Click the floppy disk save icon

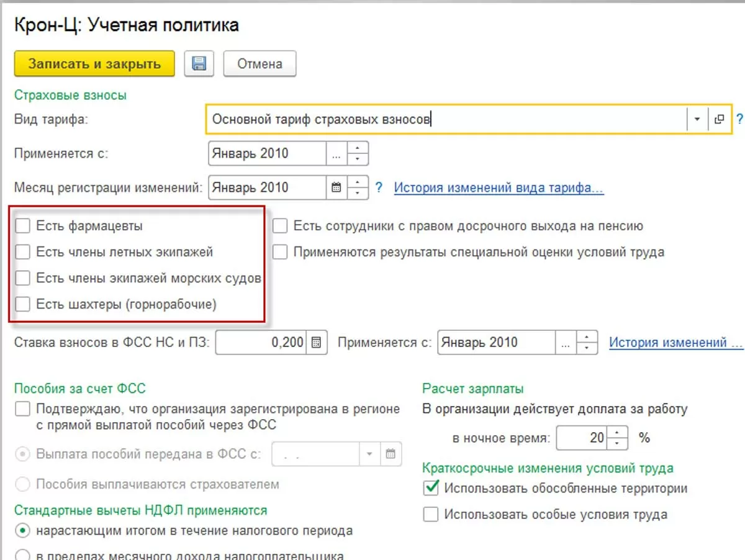(199, 63)
